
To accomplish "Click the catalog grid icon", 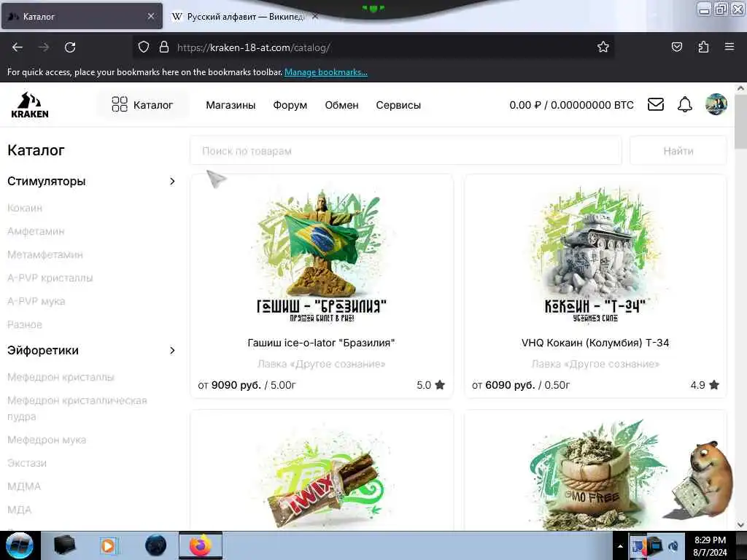I will click(119, 104).
